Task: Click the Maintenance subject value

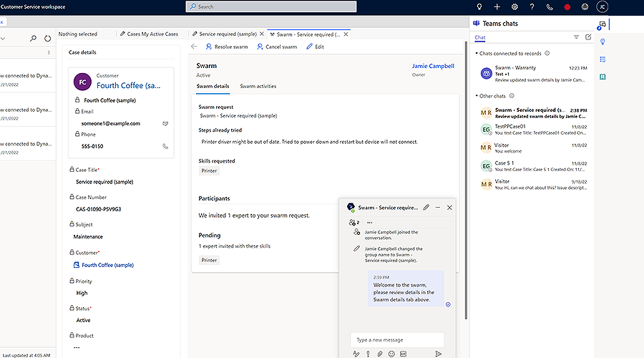Action: pyautogui.click(x=88, y=237)
